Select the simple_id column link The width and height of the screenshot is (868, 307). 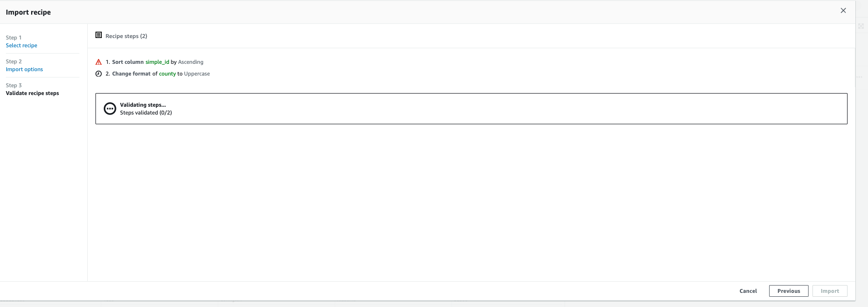157,61
